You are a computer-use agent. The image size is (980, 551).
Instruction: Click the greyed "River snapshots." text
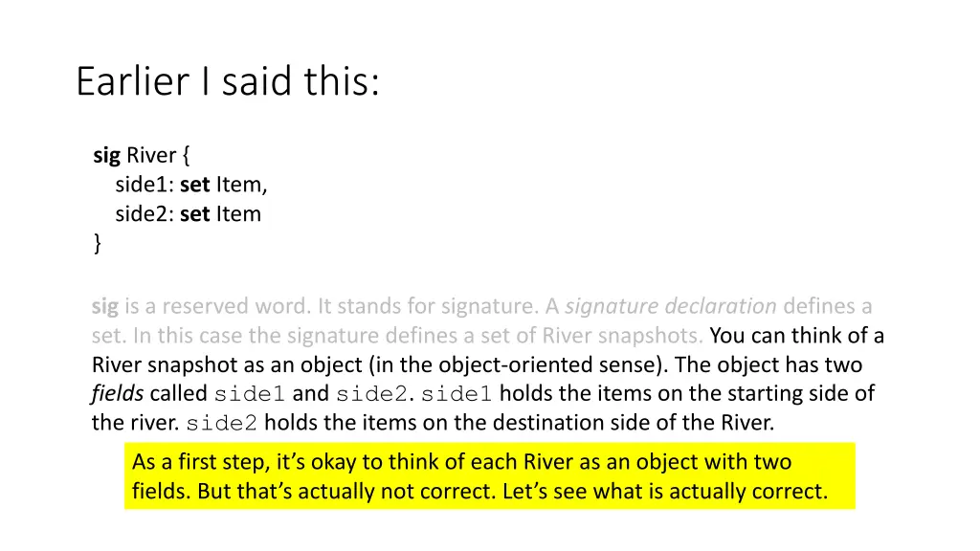pos(622,336)
